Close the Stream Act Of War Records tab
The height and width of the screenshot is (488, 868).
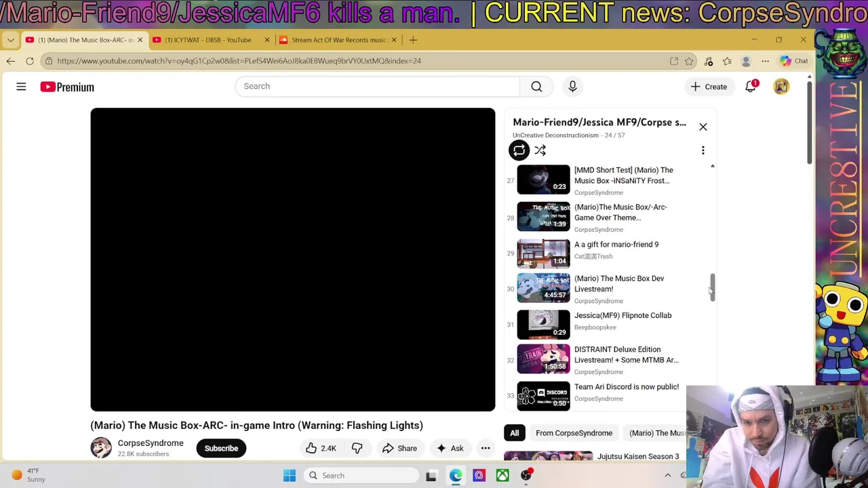(393, 40)
